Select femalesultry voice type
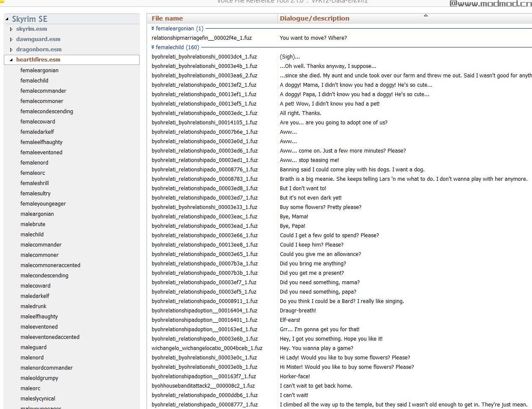The height and width of the screenshot is (409, 532). pos(35,193)
